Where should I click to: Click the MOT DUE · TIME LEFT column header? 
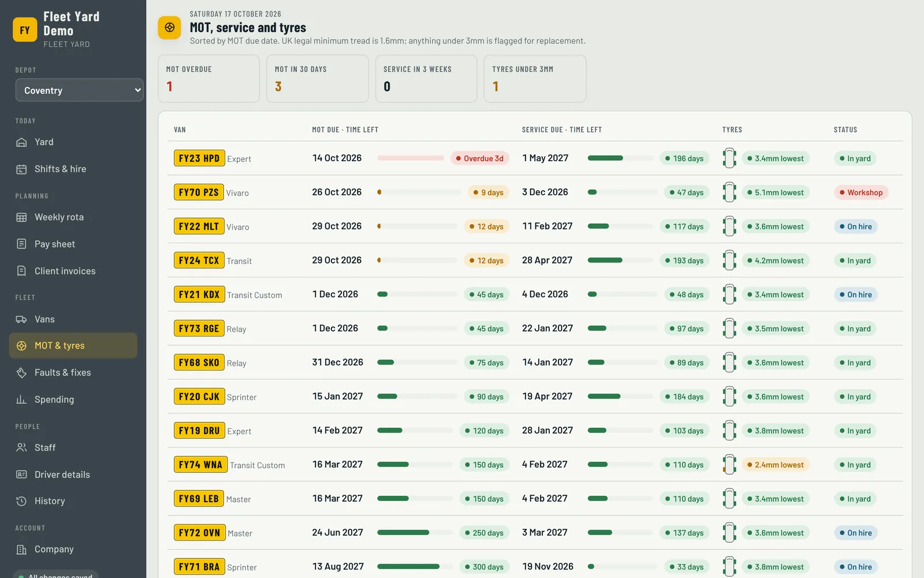click(x=345, y=130)
